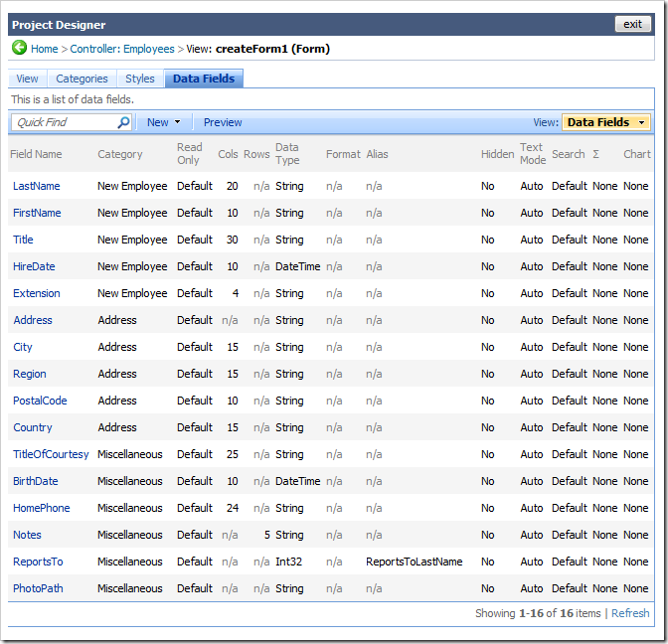This screenshot has width=668, height=644.
Task: Click the Showing 1-16 of 16 items status
Action: point(538,613)
